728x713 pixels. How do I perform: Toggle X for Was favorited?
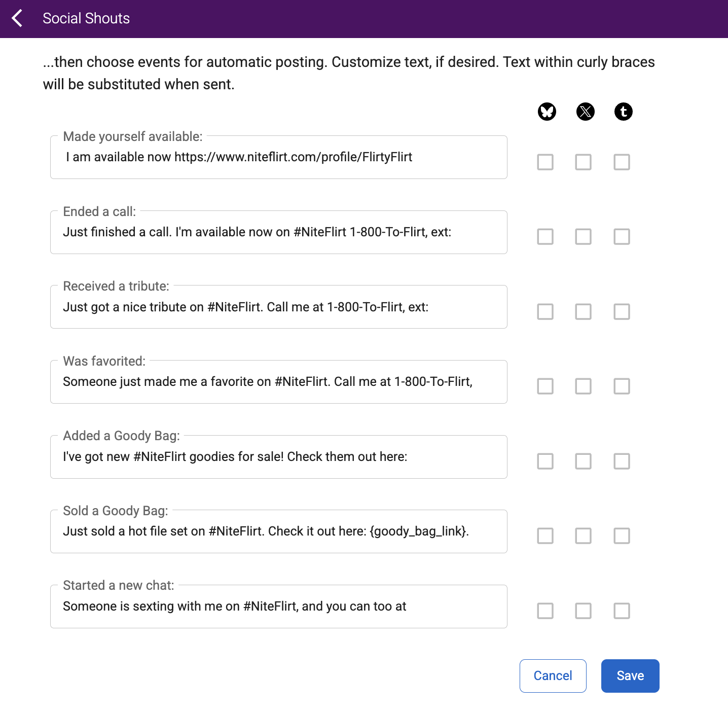click(584, 386)
